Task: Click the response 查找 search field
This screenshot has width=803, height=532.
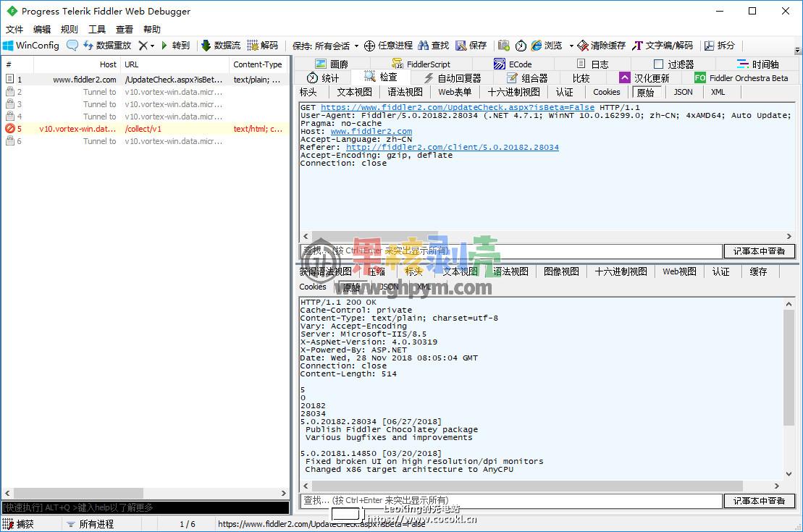Action: 510,500
